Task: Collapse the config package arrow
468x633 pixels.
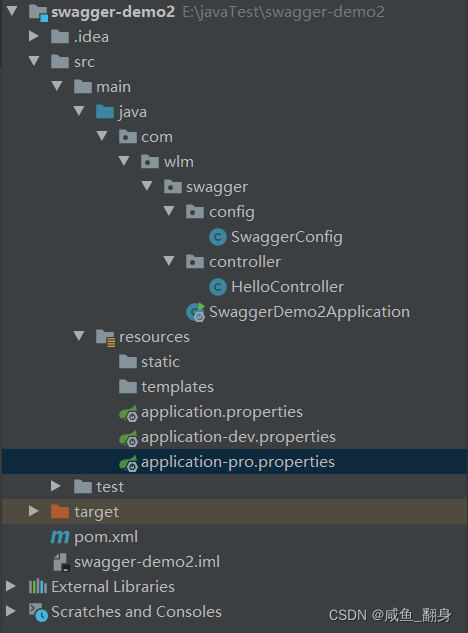Action: tap(169, 211)
